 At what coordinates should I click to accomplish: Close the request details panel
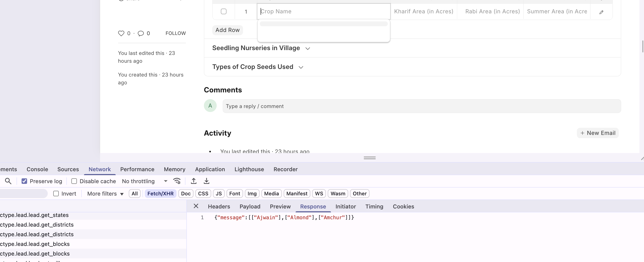point(196,206)
